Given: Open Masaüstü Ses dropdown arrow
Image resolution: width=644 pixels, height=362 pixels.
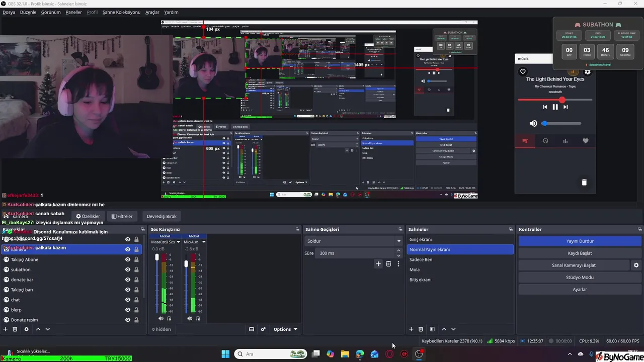Looking at the screenshot, I should [178, 242].
